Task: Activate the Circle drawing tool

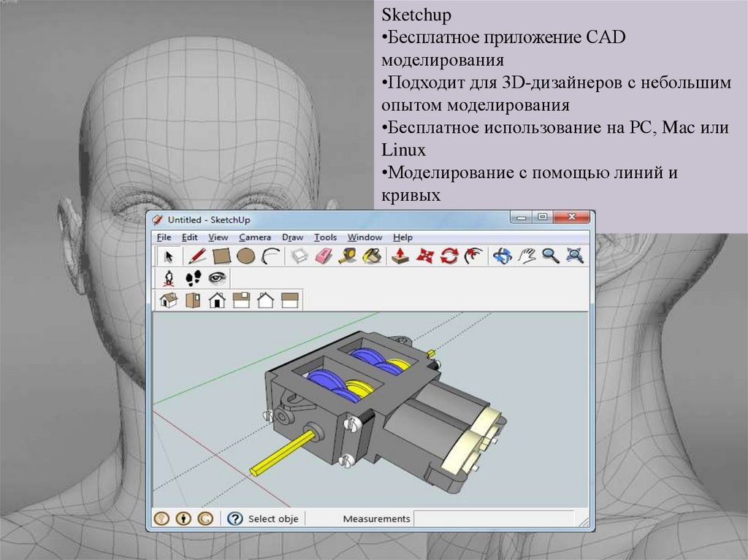Action: (x=246, y=256)
